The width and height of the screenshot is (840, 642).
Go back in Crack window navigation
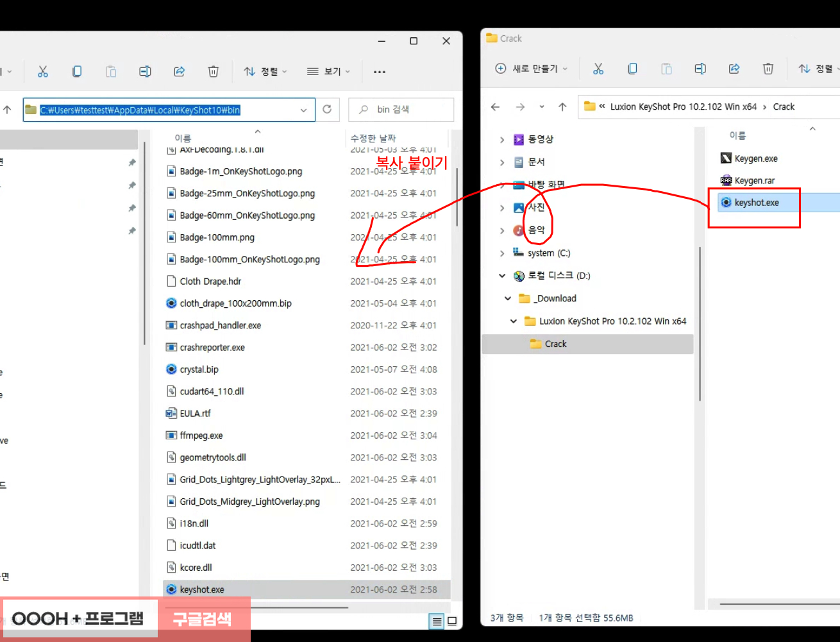click(495, 107)
